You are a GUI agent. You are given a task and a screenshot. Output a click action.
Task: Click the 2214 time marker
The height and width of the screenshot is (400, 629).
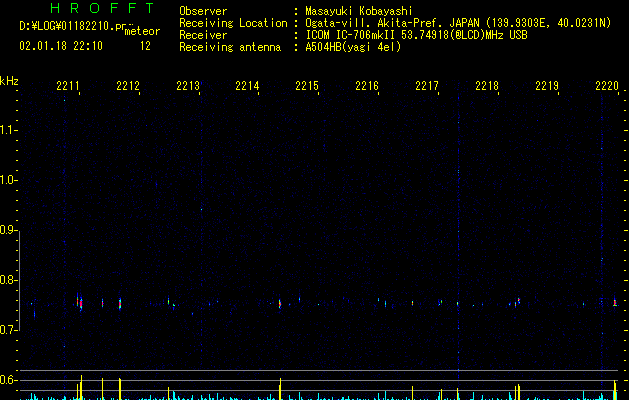pyautogui.click(x=247, y=85)
